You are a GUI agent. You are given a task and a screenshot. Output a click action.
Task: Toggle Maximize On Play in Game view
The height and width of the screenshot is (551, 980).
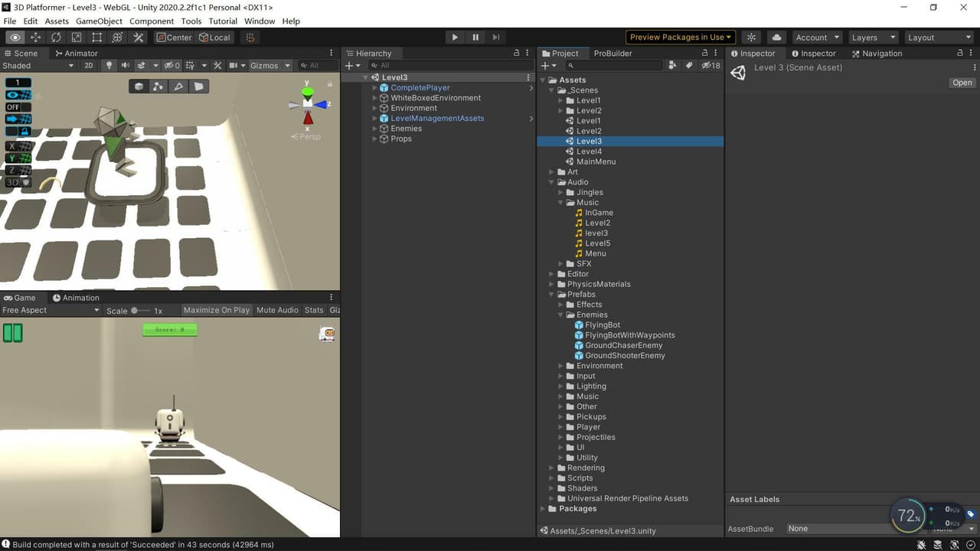click(x=217, y=310)
